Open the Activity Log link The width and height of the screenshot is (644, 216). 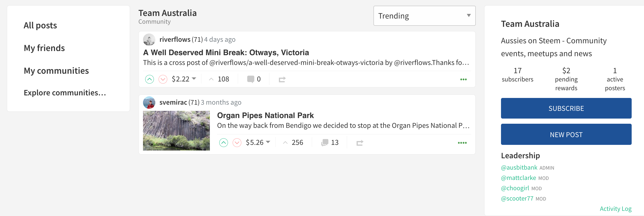(615, 209)
